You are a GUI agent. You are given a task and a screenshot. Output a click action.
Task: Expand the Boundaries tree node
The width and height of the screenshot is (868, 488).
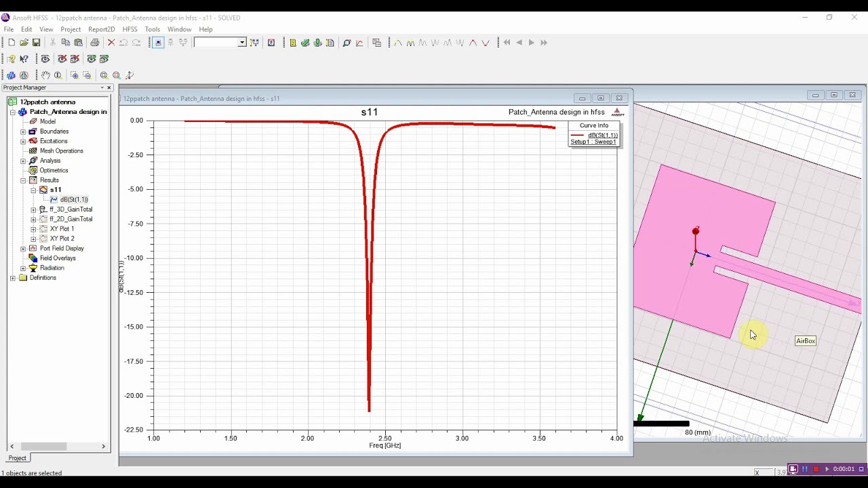(x=23, y=131)
